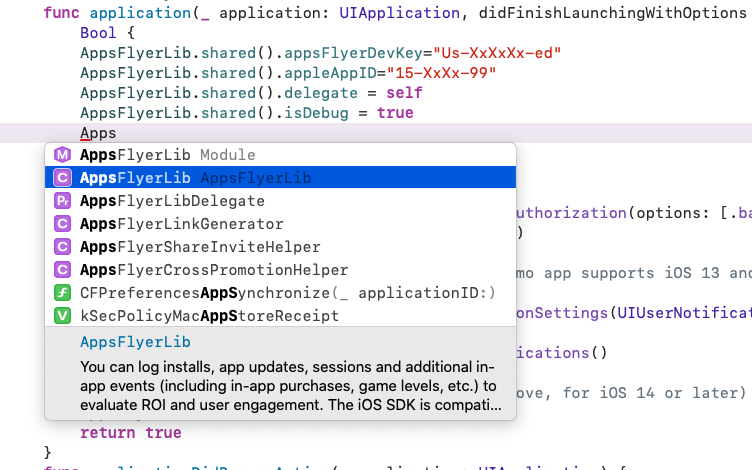Click the class icon on highlighted AppsFlyerLib row
Screen dimensions: 752x470
(x=62, y=178)
